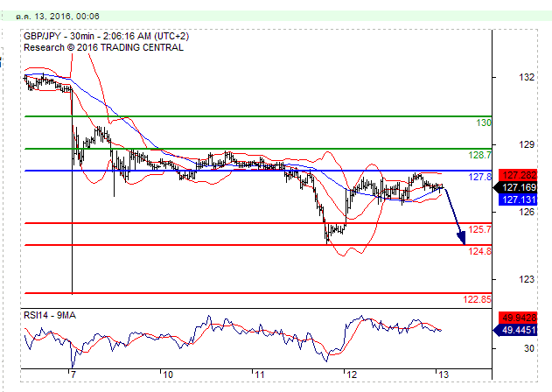Click the red 122.85 support label

(x=477, y=299)
